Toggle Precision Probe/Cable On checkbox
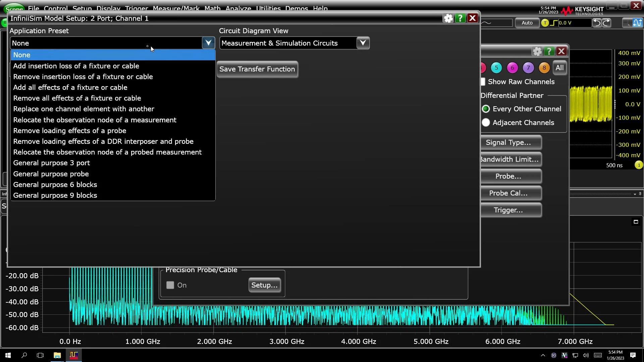The width and height of the screenshot is (644, 362). 170,285
